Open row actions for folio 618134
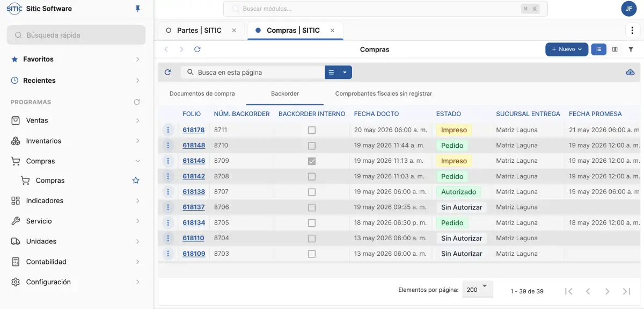This screenshot has width=644, height=309. coord(168,222)
